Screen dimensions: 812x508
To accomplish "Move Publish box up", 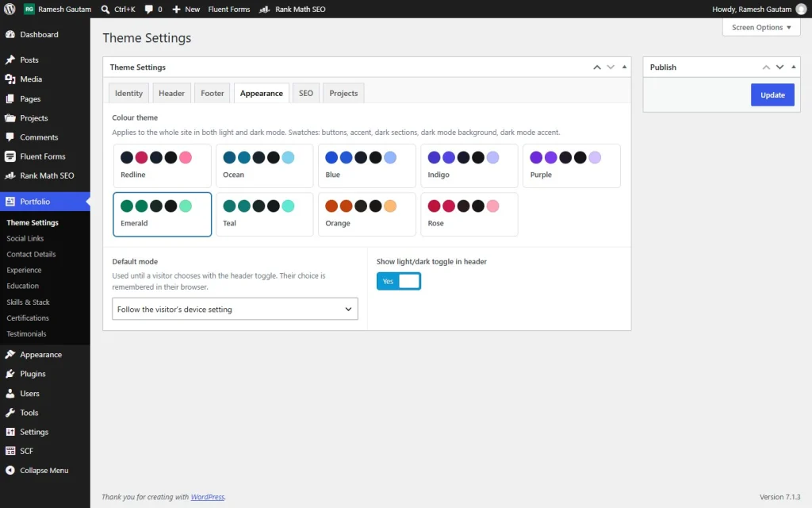I will tap(766, 67).
